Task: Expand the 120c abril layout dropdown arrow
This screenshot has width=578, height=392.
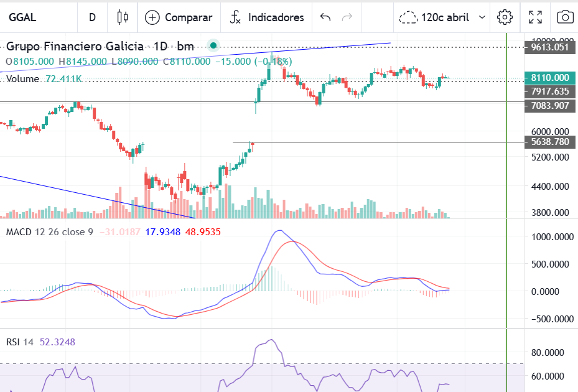Action: click(482, 17)
